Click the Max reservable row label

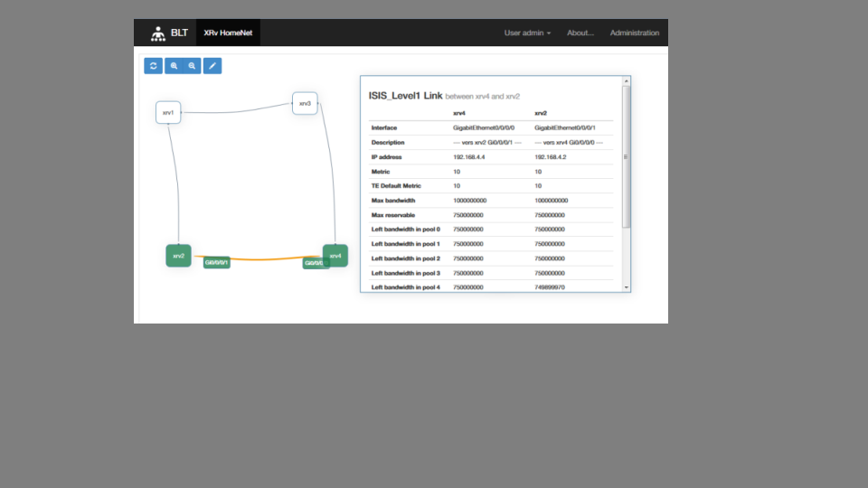pos(393,215)
